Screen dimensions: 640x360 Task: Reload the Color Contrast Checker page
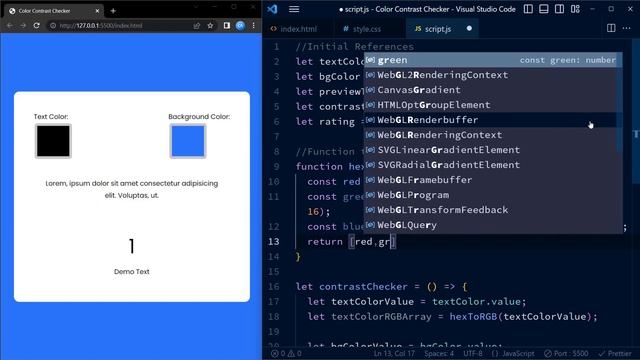point(37,25)
